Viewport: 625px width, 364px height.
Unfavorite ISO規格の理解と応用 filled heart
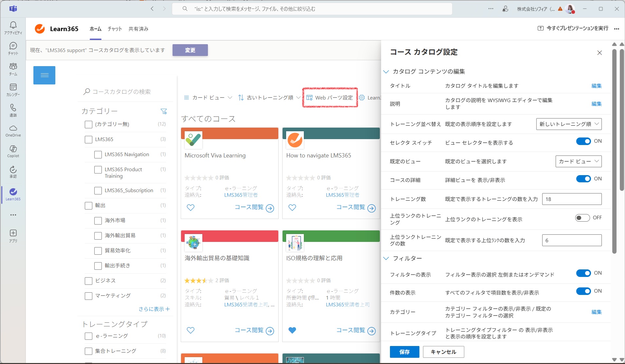292,330
